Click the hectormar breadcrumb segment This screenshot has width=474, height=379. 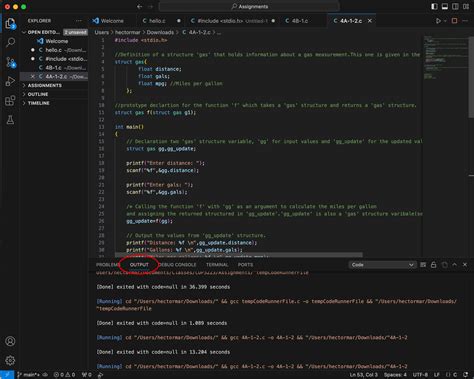(128, 32)
